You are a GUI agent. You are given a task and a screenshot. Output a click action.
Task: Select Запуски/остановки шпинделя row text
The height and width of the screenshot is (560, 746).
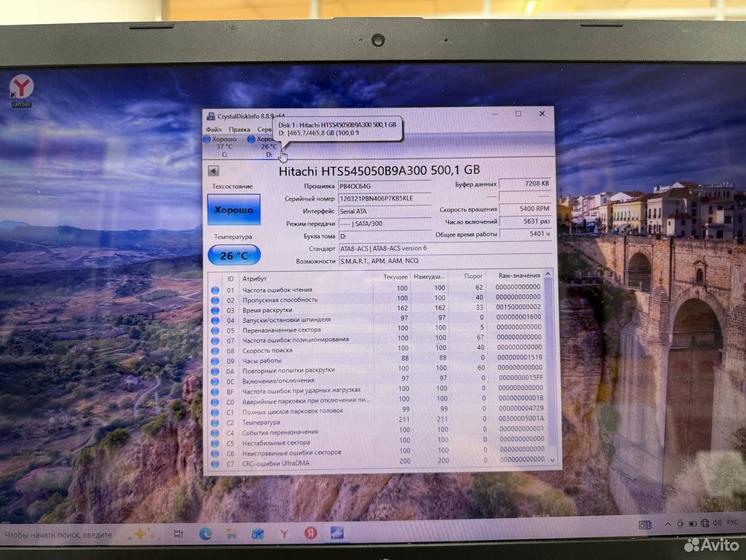(286, 320)
